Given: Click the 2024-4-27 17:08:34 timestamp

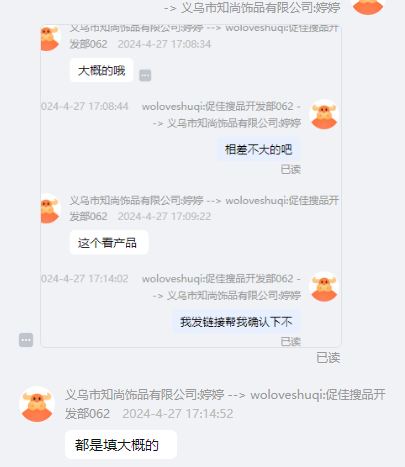Looking at the screenshot, I should point(164,44).
